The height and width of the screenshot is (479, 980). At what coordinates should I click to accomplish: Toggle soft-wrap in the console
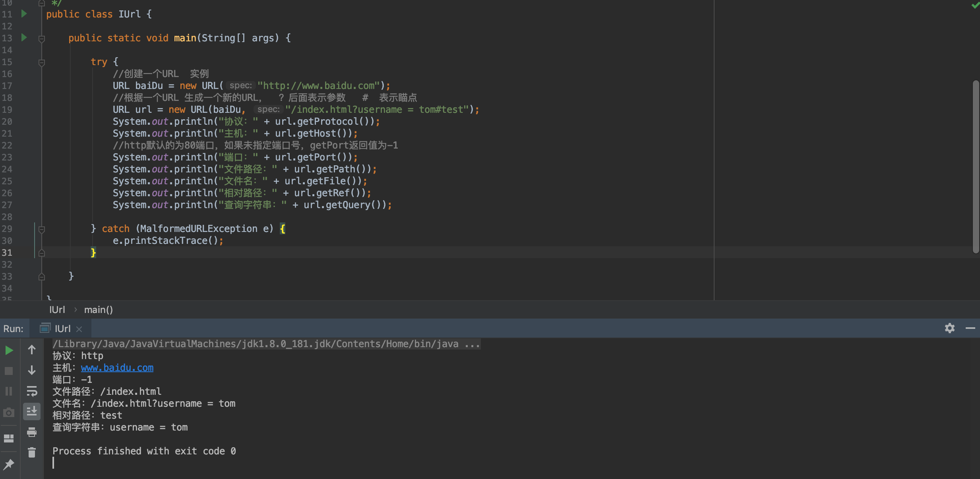(32, 391)
